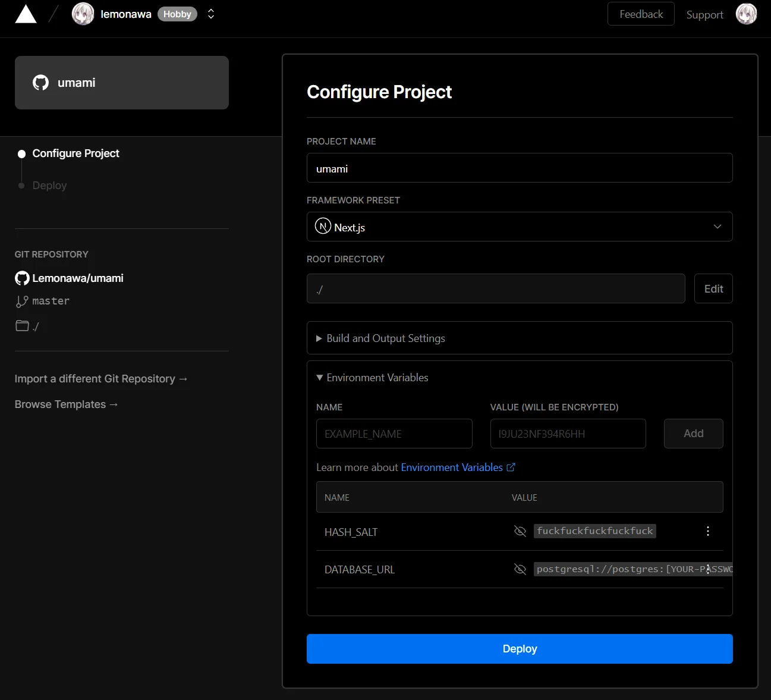
Task: Toggle HASH_SALT value visibility
Action: 520,531
